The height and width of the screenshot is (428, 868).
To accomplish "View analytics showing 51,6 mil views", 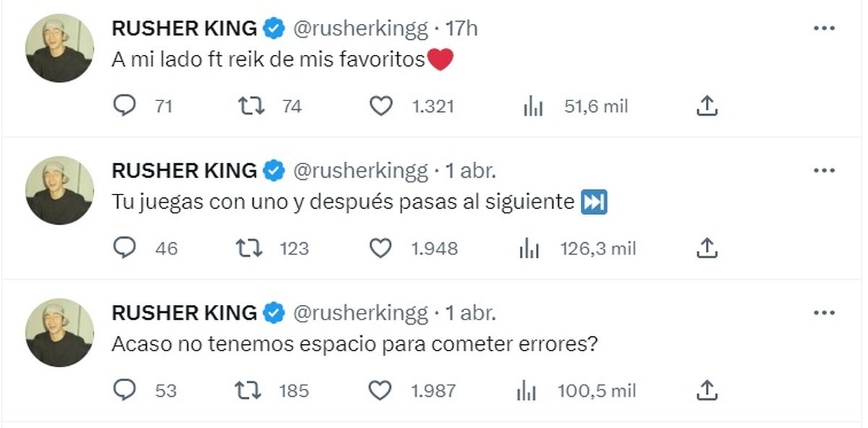I will tap(533, 107).
